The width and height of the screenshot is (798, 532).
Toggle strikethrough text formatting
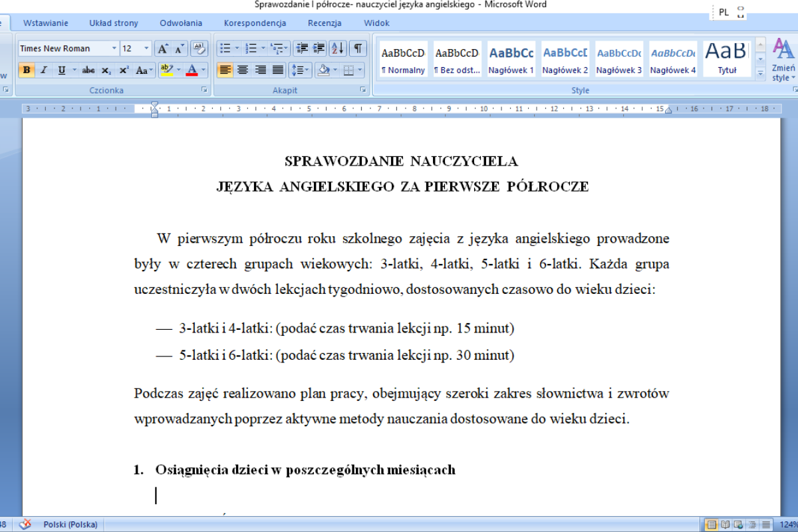coord(88,70)
